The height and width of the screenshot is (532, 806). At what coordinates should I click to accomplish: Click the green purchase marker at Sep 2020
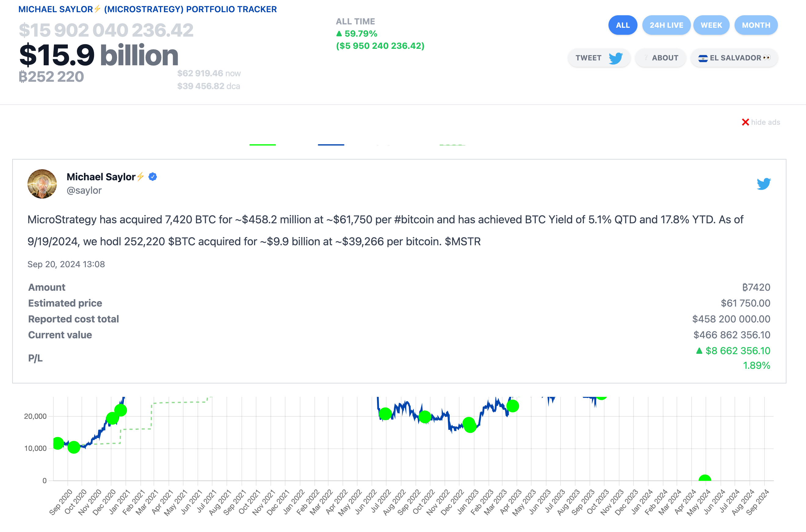click(x=58, y=443)
